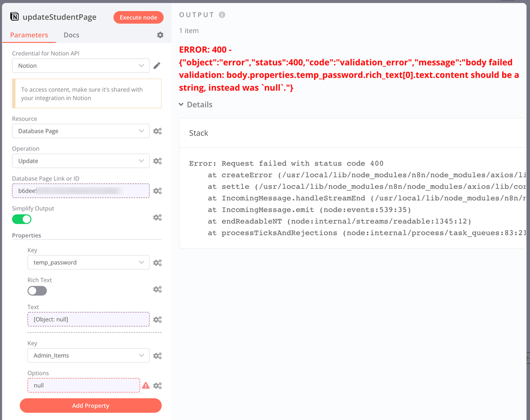Open the node settings gear beside Docs tab
530x420 pixels.
pos(159,35)
